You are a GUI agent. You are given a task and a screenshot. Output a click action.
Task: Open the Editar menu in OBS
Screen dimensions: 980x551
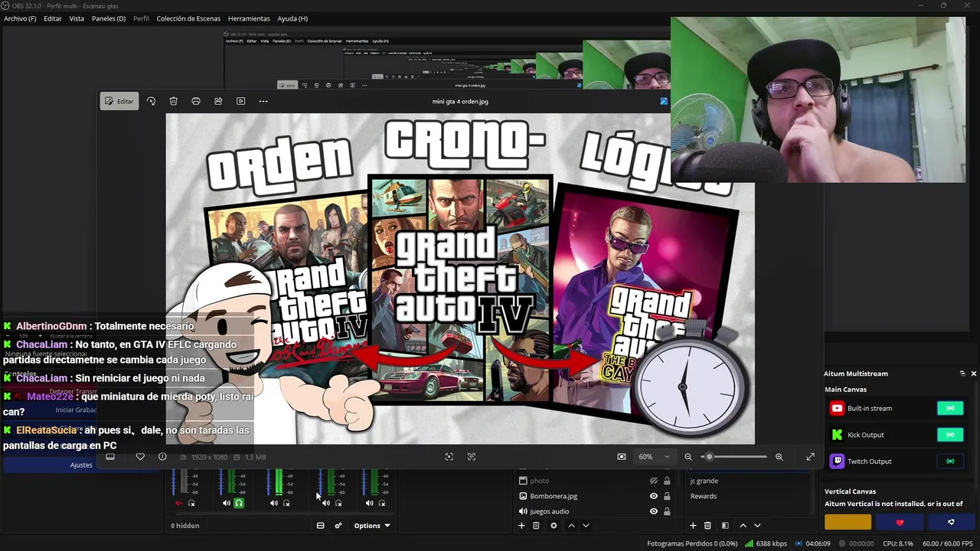click(53, 18)
